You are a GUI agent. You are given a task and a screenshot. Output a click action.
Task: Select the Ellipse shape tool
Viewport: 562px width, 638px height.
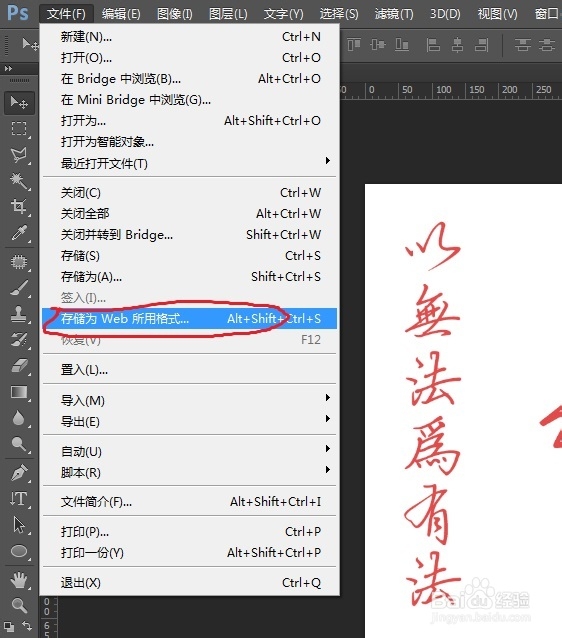tap(19, 551)
